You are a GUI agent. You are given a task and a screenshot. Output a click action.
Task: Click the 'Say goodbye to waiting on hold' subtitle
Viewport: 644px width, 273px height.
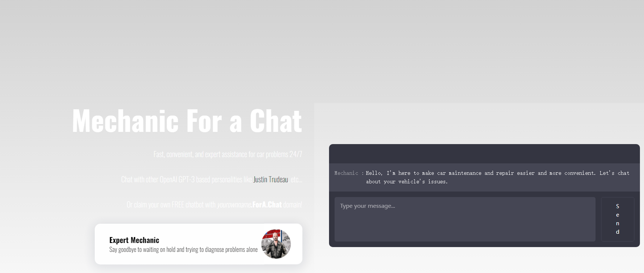184,250
